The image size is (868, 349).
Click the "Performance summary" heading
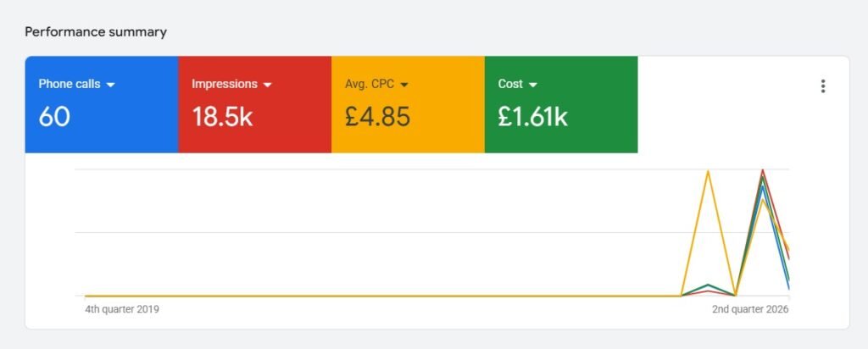[96, 32]
